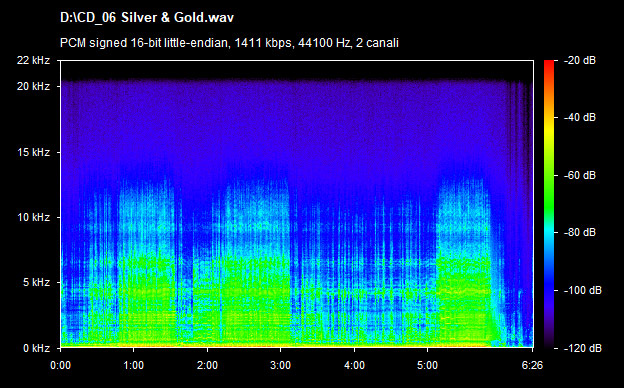Click the 20 kHz frequency axis label
The image size is (624, 388).
[33, 86]
